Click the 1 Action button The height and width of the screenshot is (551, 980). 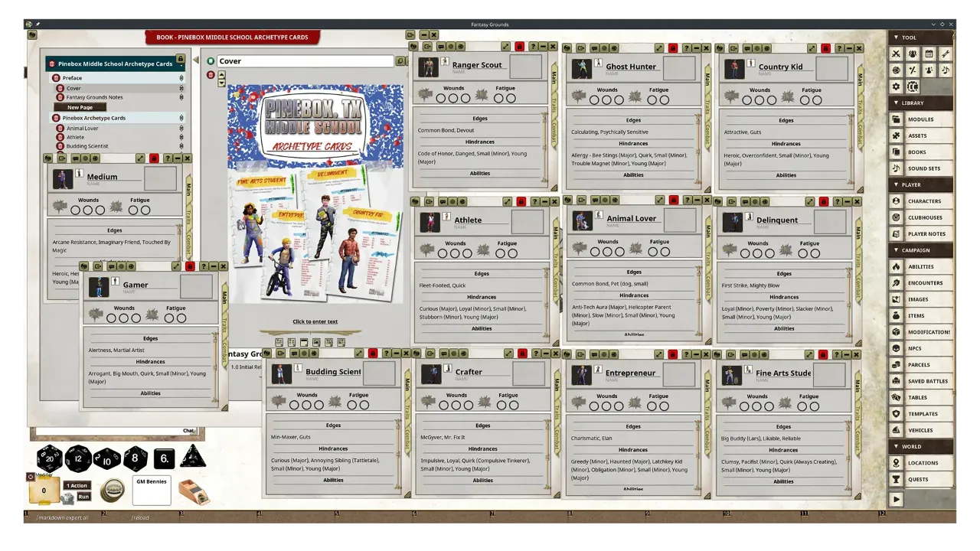[x=77, y=485]
